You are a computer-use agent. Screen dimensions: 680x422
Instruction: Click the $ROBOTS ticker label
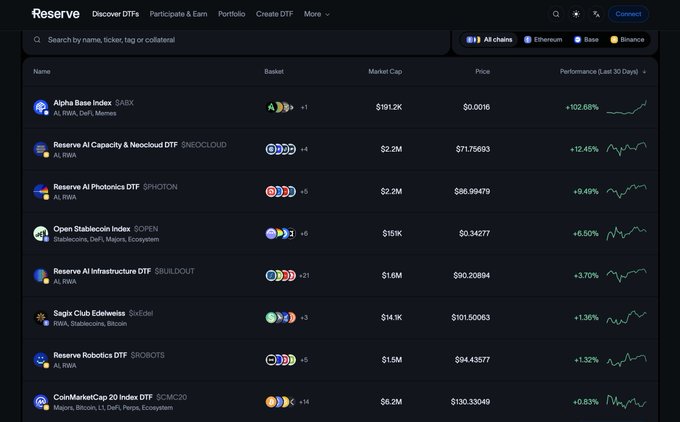point(147,355)
